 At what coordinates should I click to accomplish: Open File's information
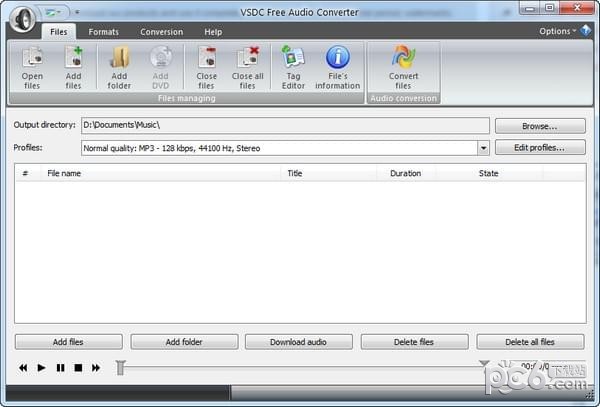click(338, 68)
